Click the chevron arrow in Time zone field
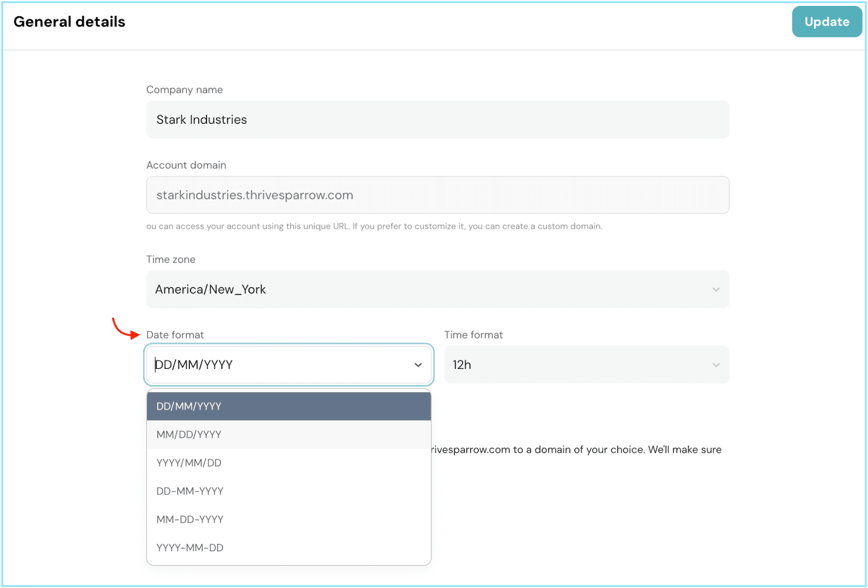The height and width of the screenshot is (588, 868). coord(716,290)
